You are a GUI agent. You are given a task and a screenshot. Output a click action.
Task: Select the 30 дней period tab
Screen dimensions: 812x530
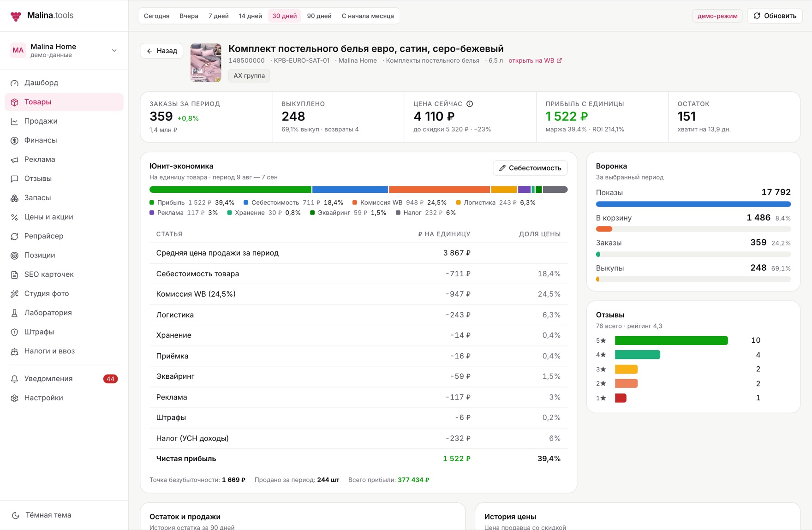click(285, 16)
